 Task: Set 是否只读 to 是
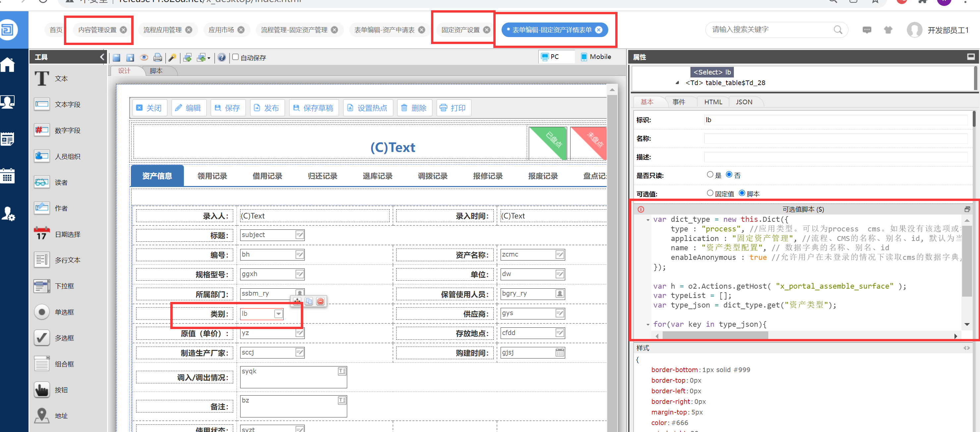710,174
